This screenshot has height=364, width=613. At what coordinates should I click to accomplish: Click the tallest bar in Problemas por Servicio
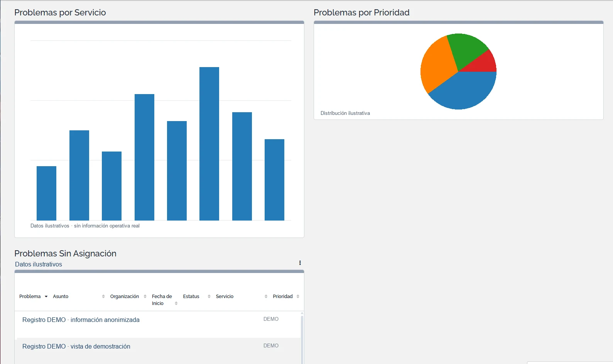tap(209, 144)
